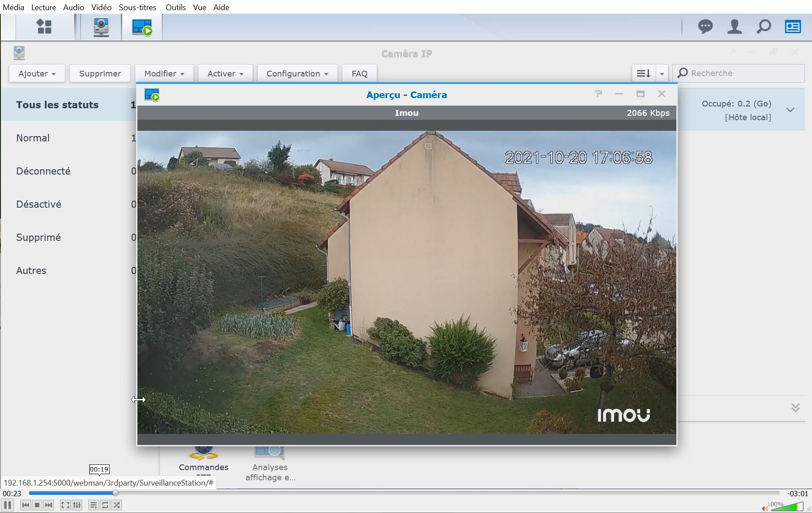Toggle VLC fullscreen mode

pyautogui.click(x=65, y=505)
